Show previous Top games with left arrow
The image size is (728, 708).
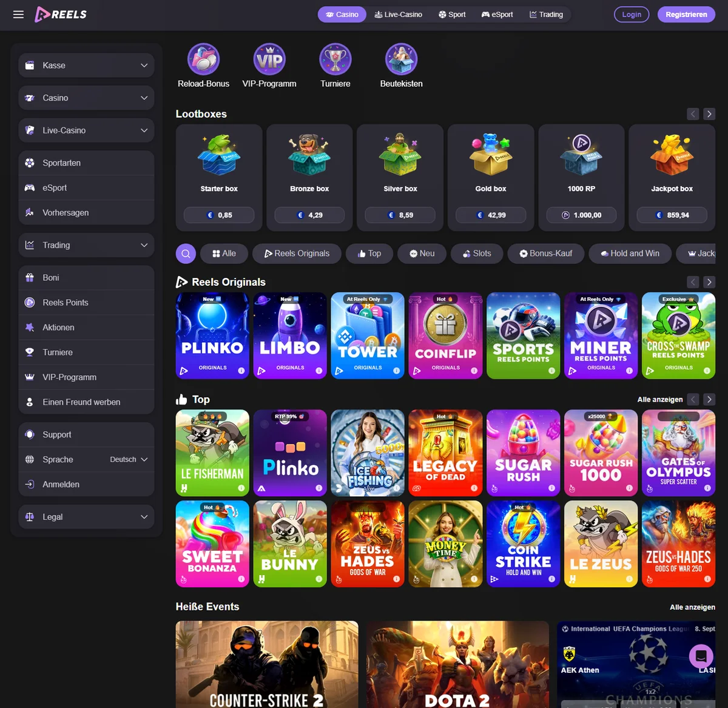pyautogui.click(x=693, y=399)
